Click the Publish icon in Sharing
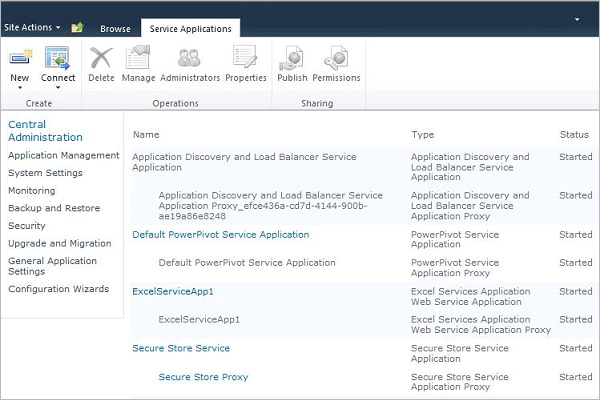Image resolution: width=600 pixels, height=400 pixels. tap(292, 58)
